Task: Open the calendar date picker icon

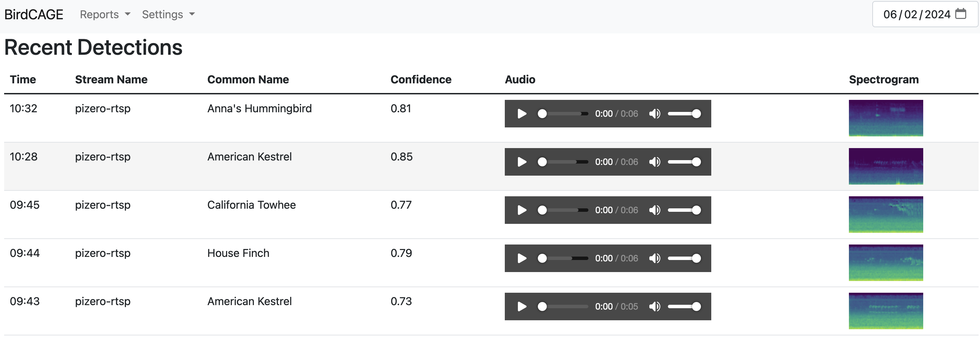Action: tap(961, 14)
